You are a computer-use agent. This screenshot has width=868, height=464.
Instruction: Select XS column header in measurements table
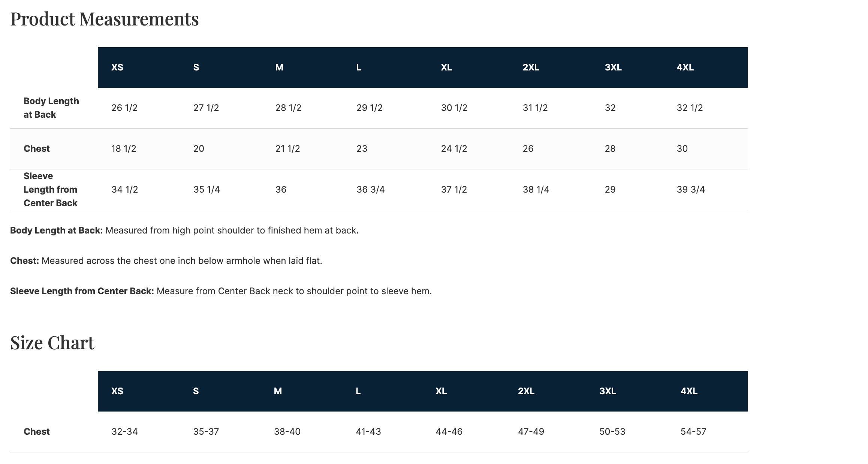(x=117, y=67)
